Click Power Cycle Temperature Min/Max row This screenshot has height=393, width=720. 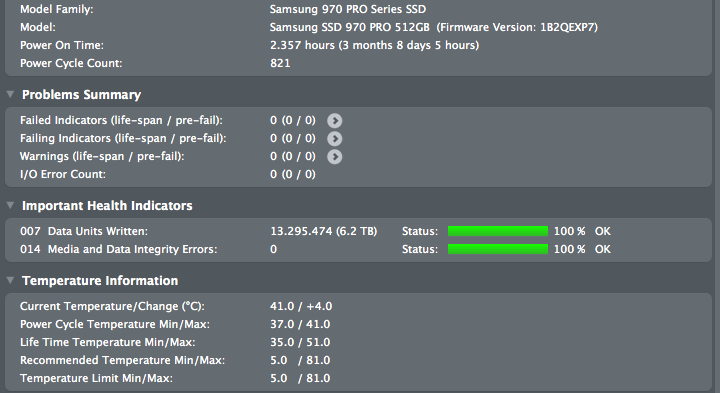[x=358, y=324]
